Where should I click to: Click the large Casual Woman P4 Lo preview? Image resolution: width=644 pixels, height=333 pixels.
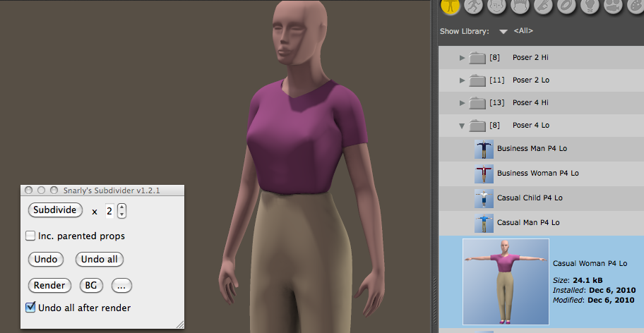[x=506, y=281]
